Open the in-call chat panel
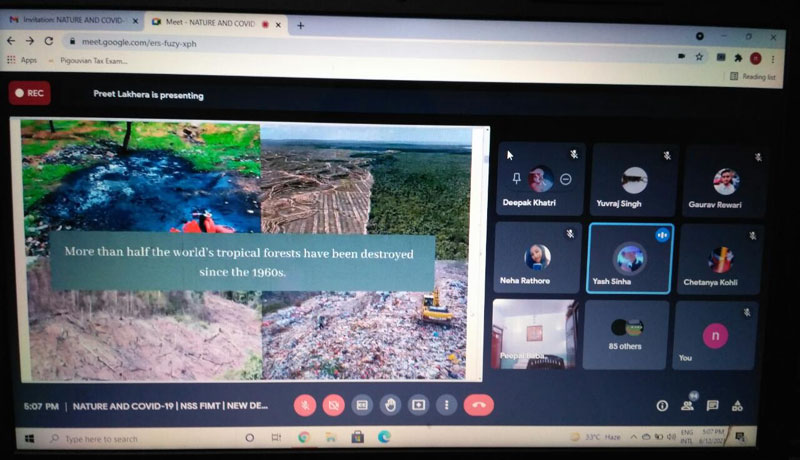800x460 pixels. [x=712, y=405]
